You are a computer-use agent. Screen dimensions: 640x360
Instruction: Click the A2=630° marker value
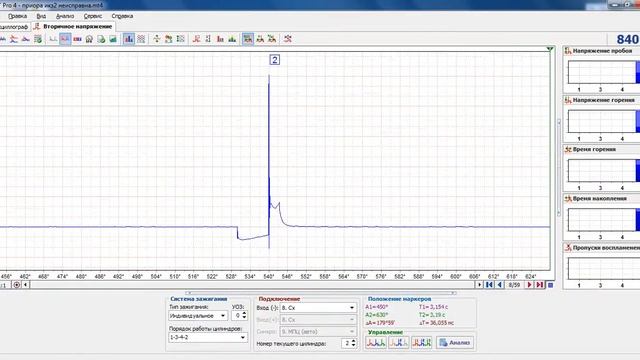[x=376, y=315]
